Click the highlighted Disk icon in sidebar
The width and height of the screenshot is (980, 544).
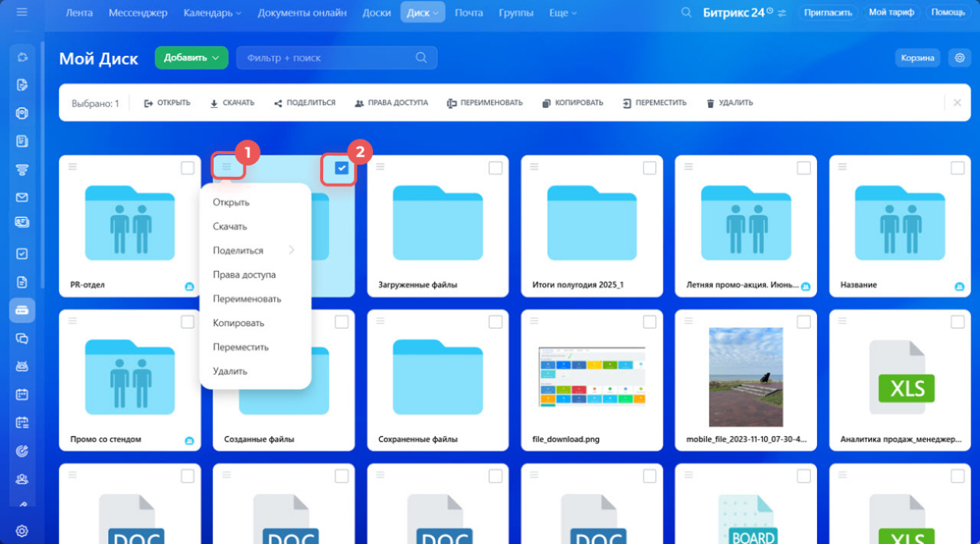click(x=22, y=310)
